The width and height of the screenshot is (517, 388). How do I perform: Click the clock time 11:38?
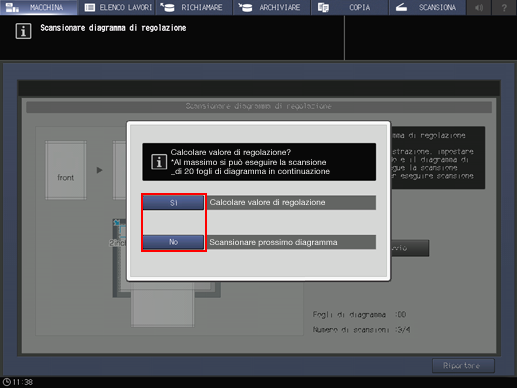click(23, 382)
